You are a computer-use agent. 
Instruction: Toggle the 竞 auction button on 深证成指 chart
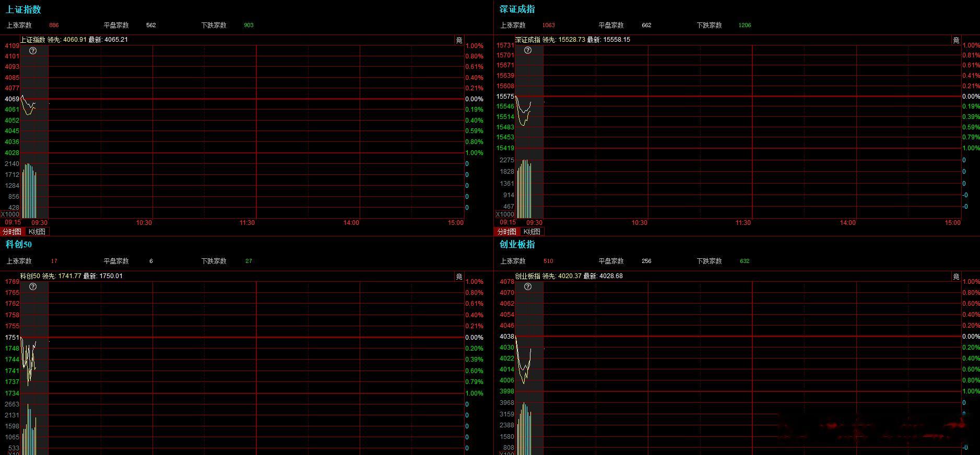pyautogui.click(x=956, y=40)
